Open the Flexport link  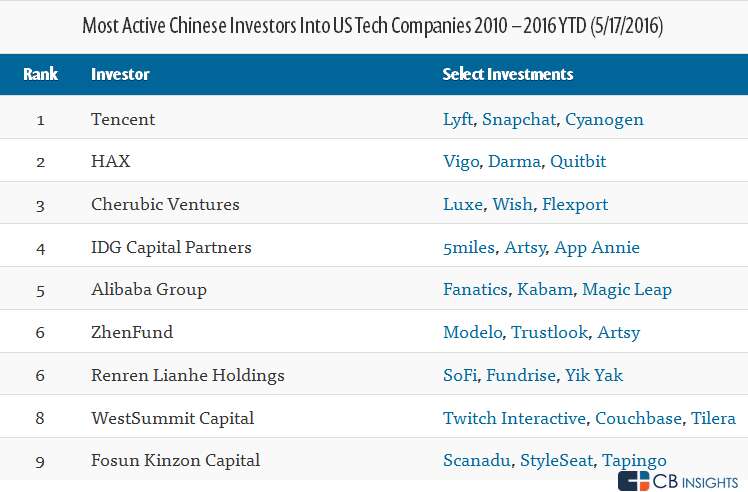(x=574, y=204)
